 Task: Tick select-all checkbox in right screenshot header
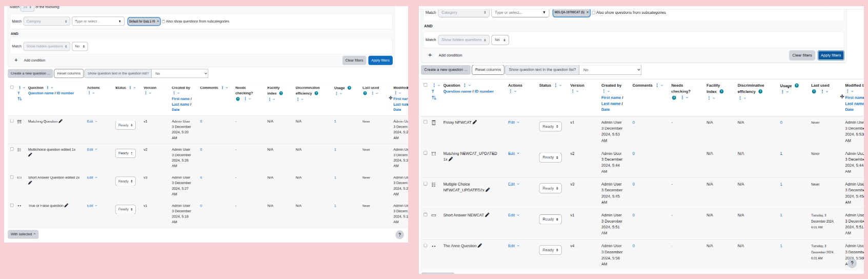click(425, 85)
